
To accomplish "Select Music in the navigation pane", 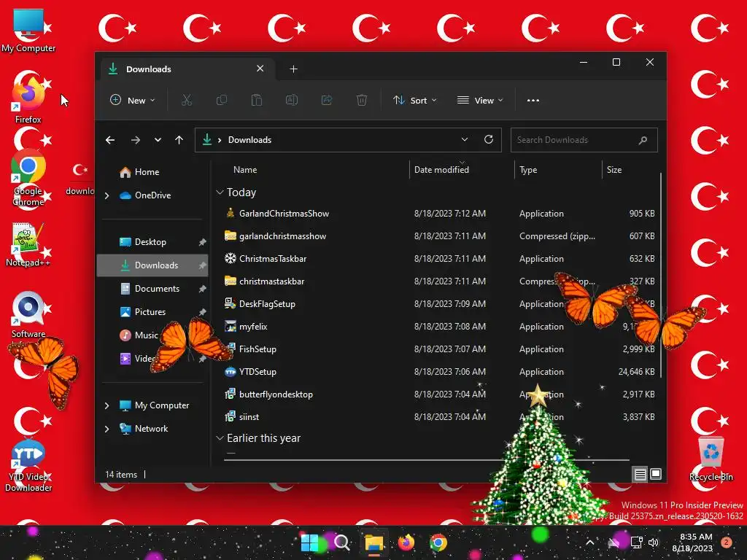I will click(152, 335).
